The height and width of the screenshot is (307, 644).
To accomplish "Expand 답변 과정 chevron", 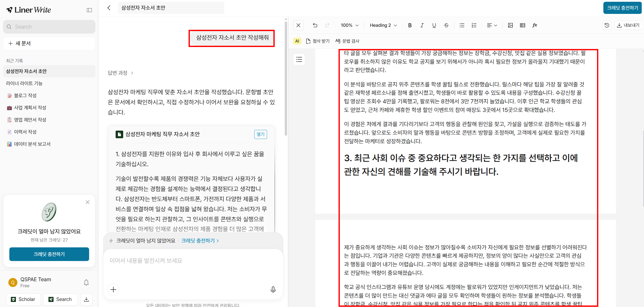I will point(132,73).
